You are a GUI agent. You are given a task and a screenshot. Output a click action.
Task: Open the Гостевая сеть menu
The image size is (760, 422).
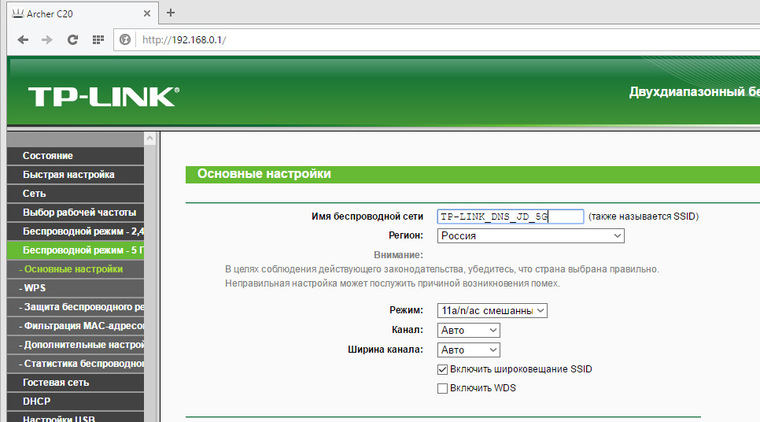[x=76, y=382]
